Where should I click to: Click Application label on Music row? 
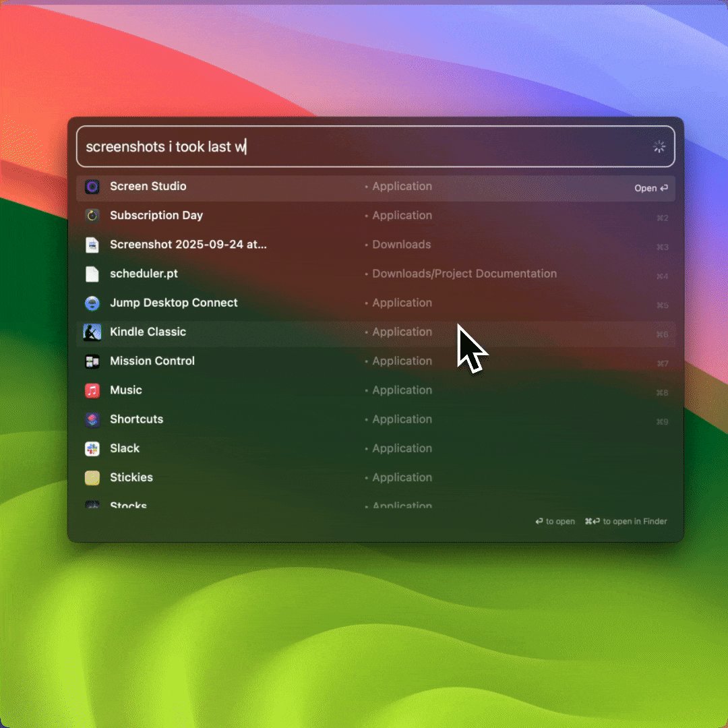click(x=402, y=390)
